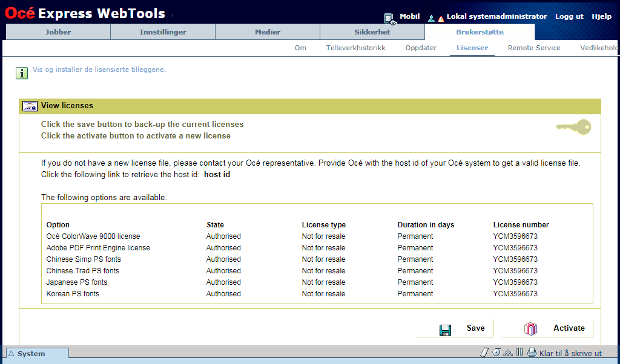This screenshot has width=620, height=364.
Task: Click the Vis og installer de lisensierte tilleggene text
Action: pyautogui.click(x=99, y=70)
